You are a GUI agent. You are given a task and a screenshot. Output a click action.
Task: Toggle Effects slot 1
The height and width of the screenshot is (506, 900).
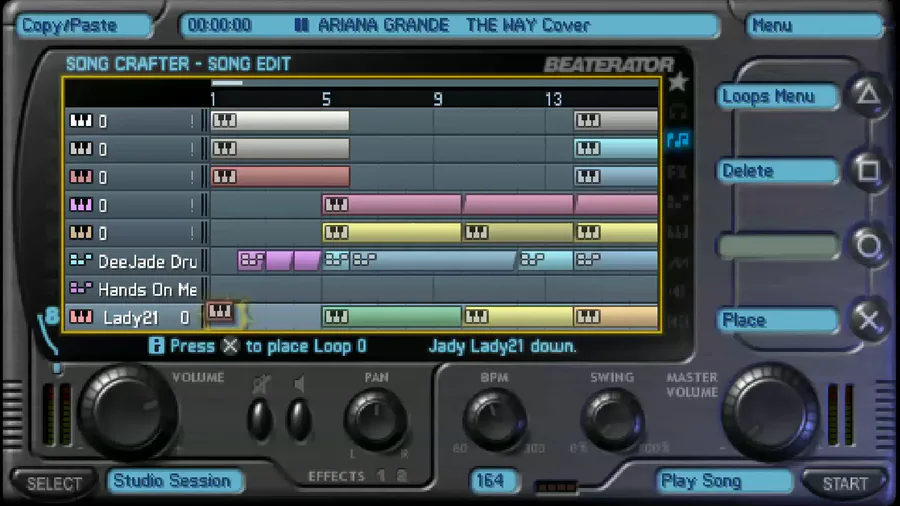tap(382, 476)
